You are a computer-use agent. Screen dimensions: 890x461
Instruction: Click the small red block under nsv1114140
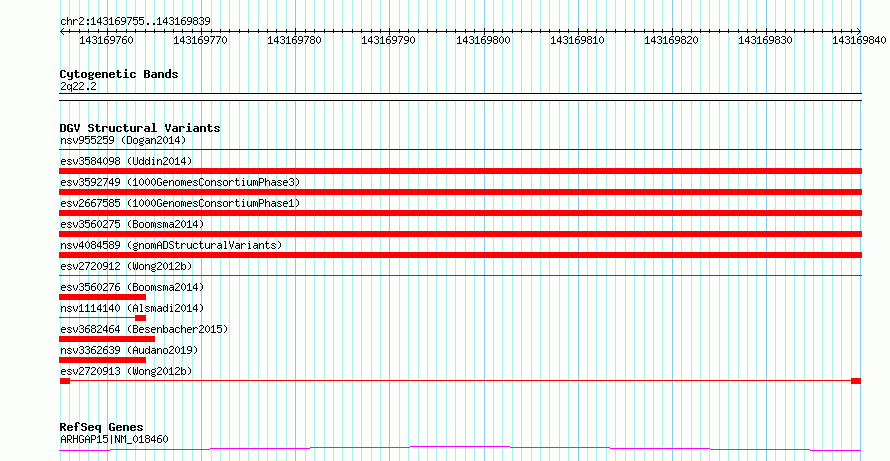140,318
